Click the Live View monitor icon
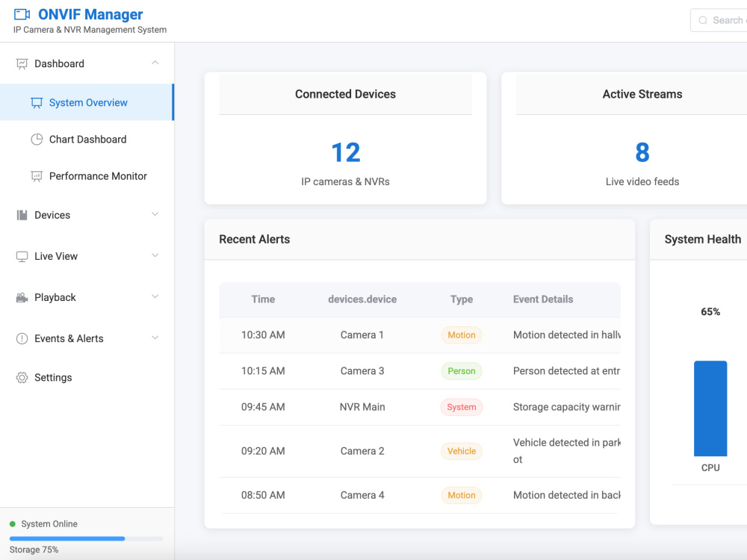The image size is (747, 560). pos(22,256)
